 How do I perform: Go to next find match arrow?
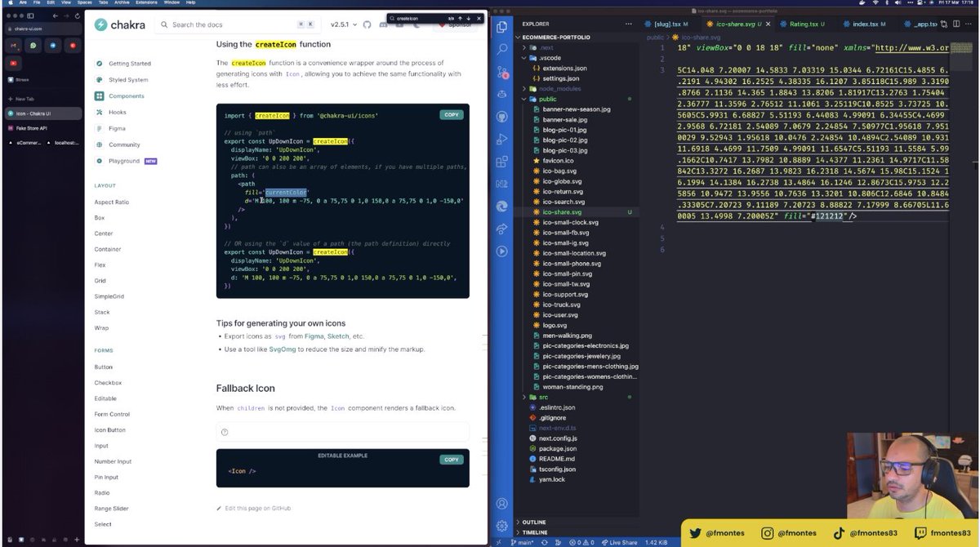(469, 18)
